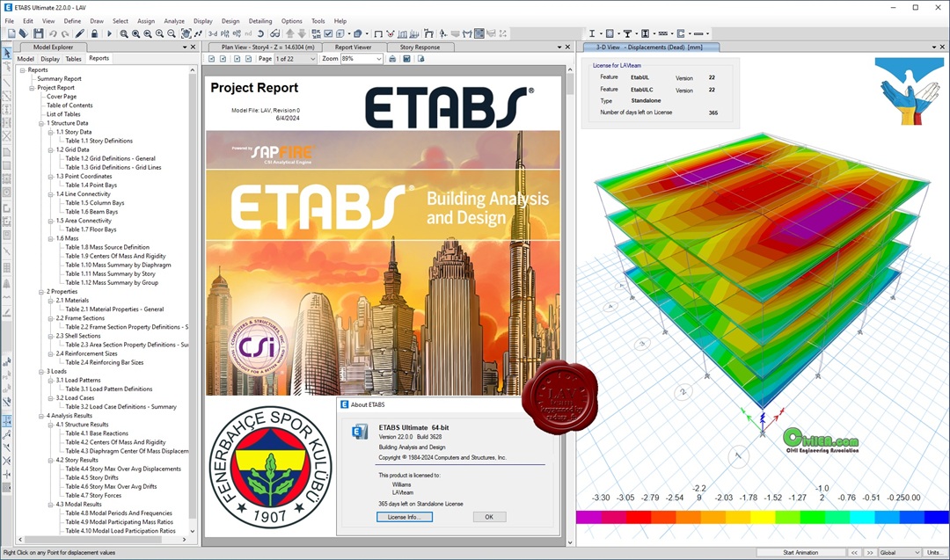
Task: Collapse the '3 Loads' tree node
Action: (x=41, y=372)
